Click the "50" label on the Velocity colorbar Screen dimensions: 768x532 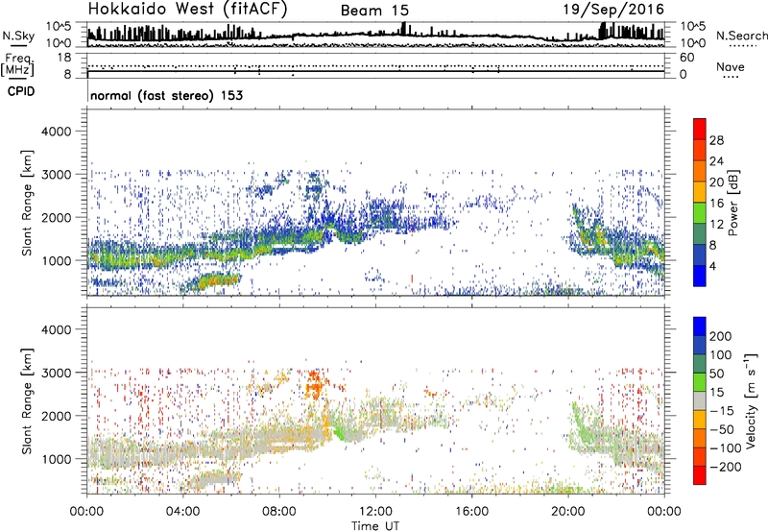pyautogui.click(x=716, y=374)
